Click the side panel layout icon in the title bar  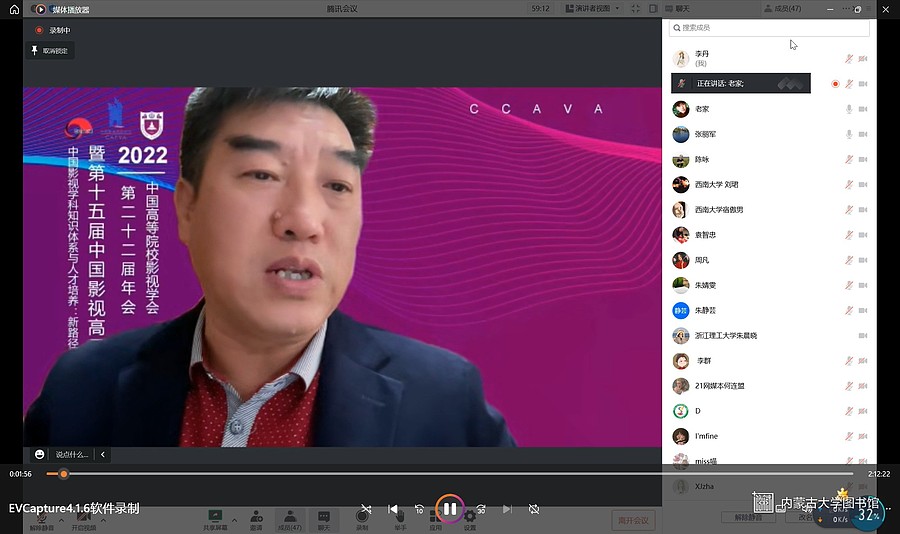653,9
